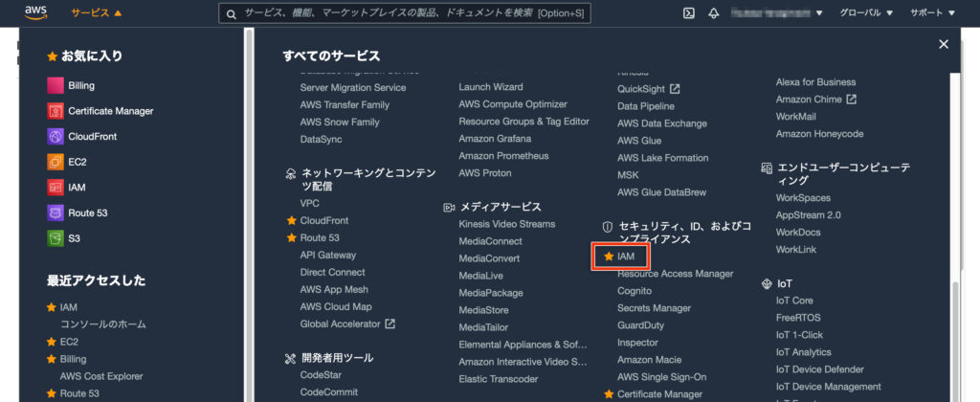Open Cognito service
The width and height of the screenshot is (980, 402).
tap(635, 291)
